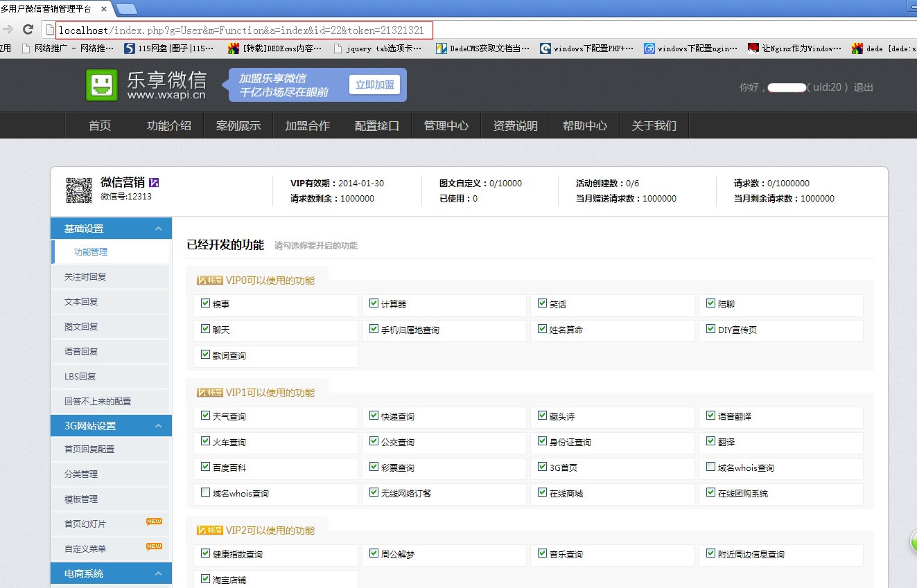Reload the page with the browser refresh icon

pos(28,29)
